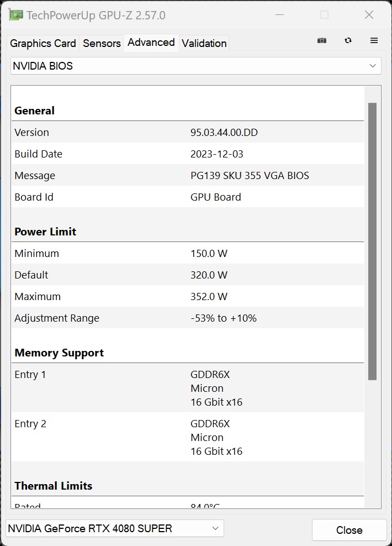Click the memory Entry 1 row
This screenshot has height=546, width=392.
coord(187,388)
